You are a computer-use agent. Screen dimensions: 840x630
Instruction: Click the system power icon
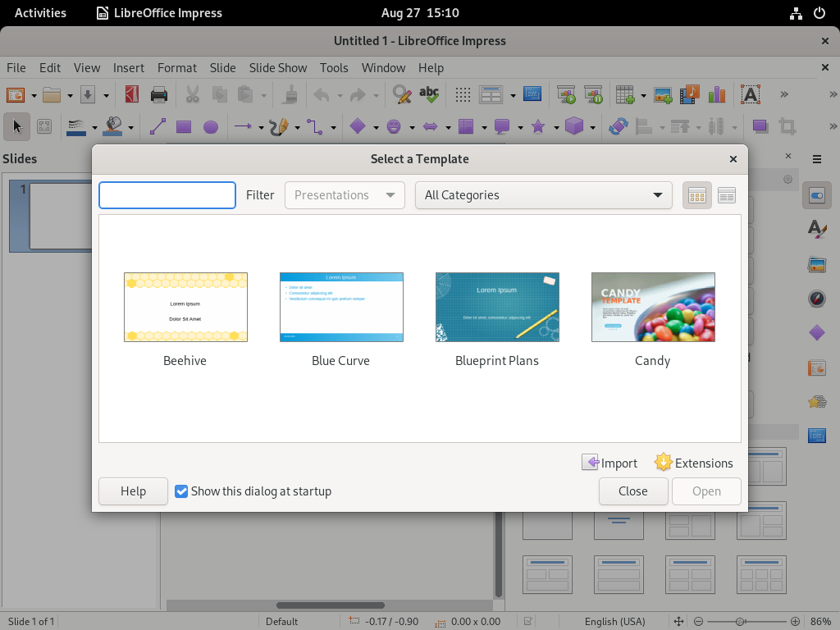tap(819, 13)
